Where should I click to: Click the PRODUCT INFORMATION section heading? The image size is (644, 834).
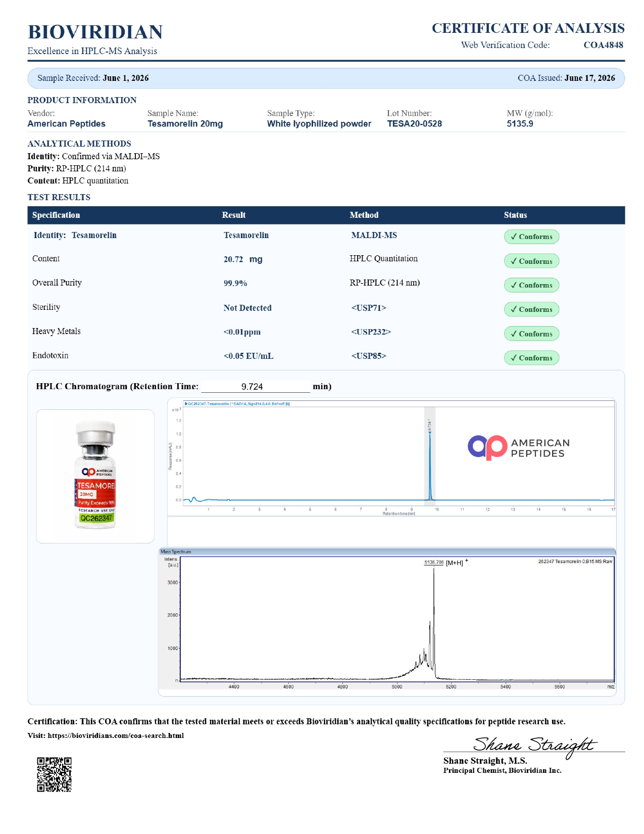pyautogui.click(x=82, y=100)
